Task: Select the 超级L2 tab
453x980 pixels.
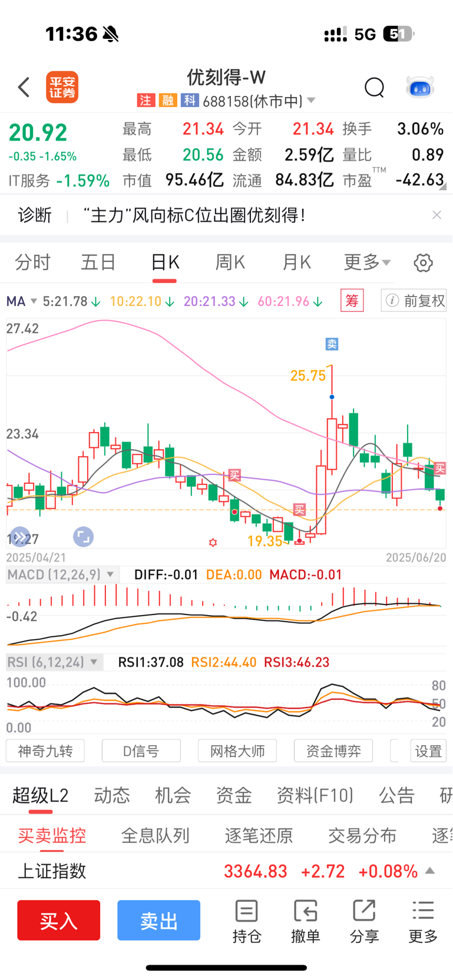Action: point(41,796)
